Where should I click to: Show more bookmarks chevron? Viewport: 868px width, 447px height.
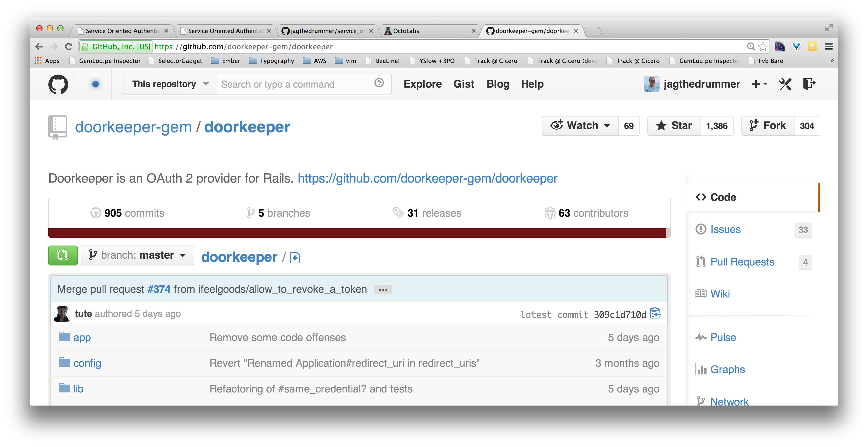coord(832,61)
